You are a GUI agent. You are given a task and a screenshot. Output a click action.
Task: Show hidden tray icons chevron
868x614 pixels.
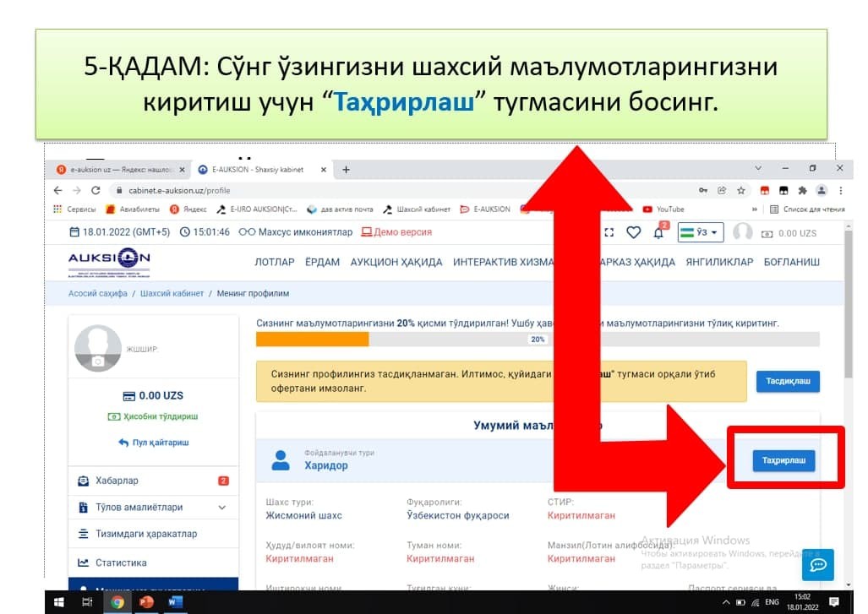726,602
